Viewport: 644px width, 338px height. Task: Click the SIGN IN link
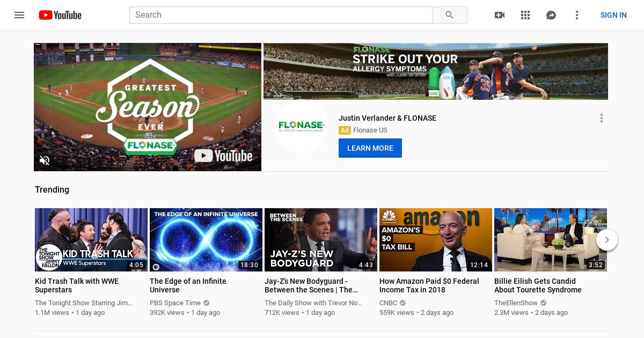(613, 15)
